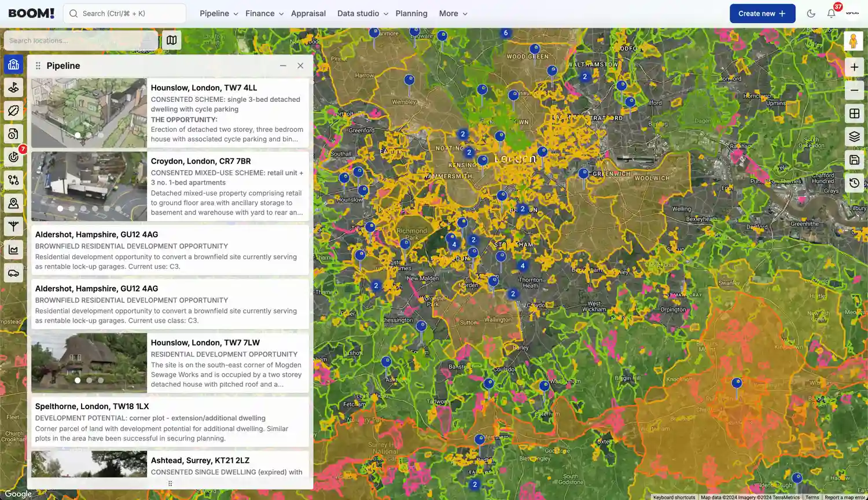868x500 pixels.
Task: Open the leaf environmental layer tool
Action: (x=13, y=111)
